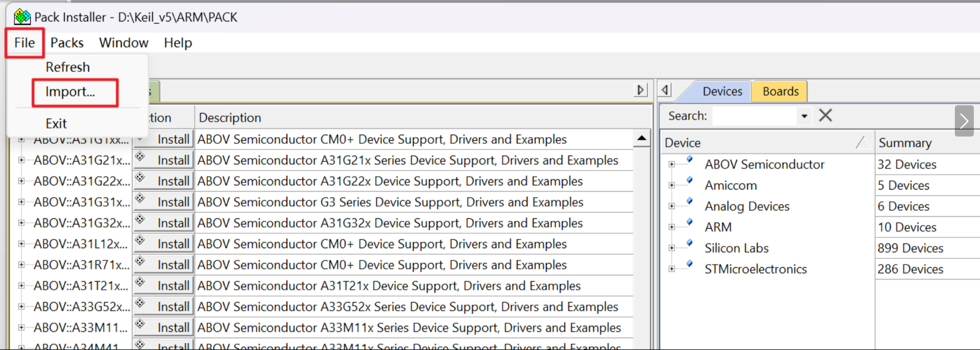Expand the ABOV::A31L12x pack row

(x=21, y=244)
